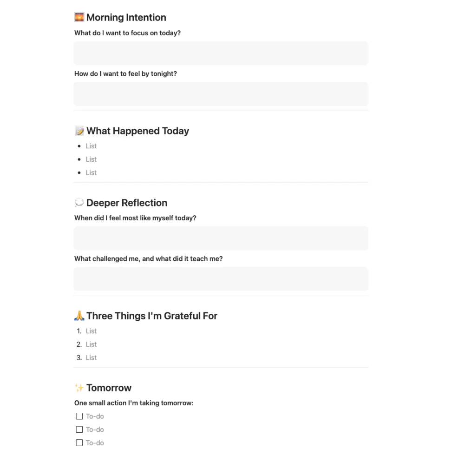Image resolution: width=465 pixels, height=476 pixels.
Task: Click the sparkles emoji beside Tomorrow
Action: tap(79, 388)
